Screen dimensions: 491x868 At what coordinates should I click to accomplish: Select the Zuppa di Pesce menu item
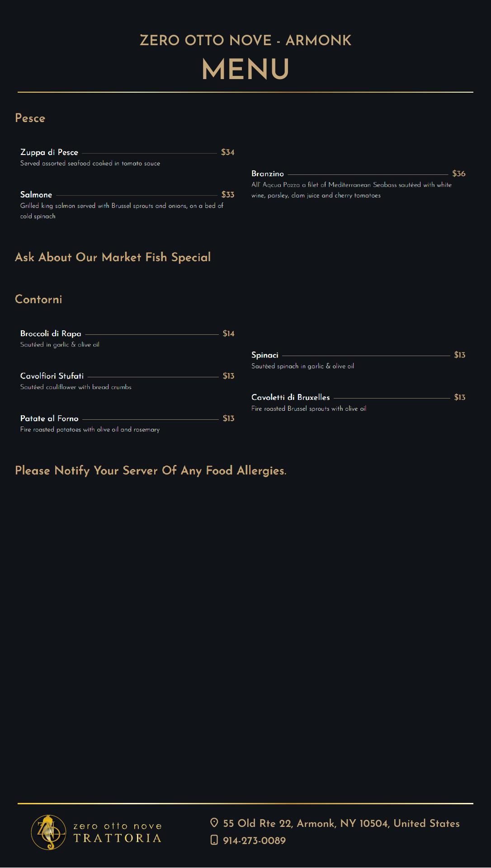coord(49,152)
